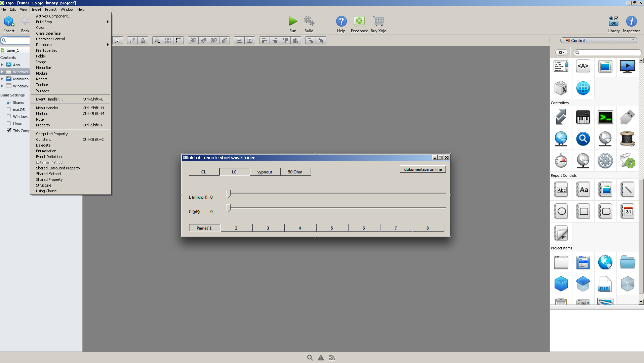Click the dokumentace on line button
This screenshot has width=644, height=363.
pyautogui.click(x=422, y=169)
